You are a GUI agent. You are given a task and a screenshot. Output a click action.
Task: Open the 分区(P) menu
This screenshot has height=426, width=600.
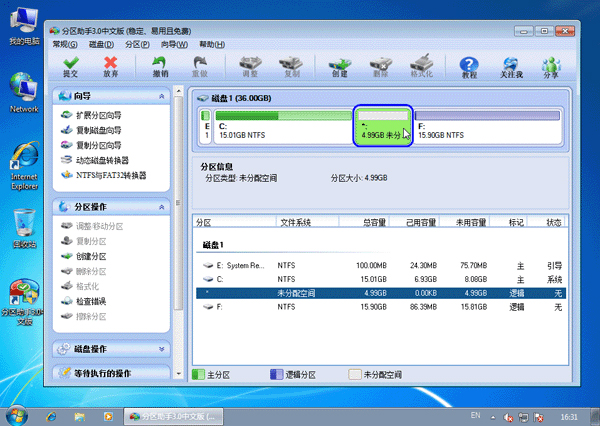click(137, 45)
